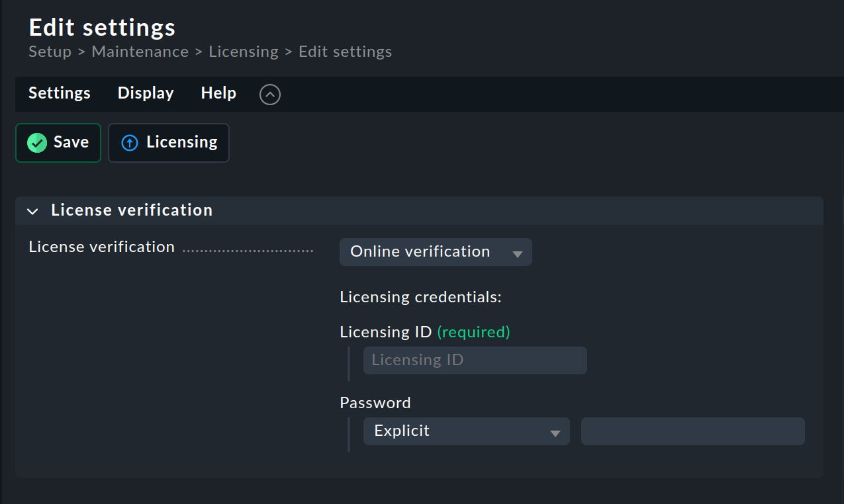The width and height of the screenshot is (844, 504).
Task: Click the Licensing ID field label
Action: coord(386,332)
